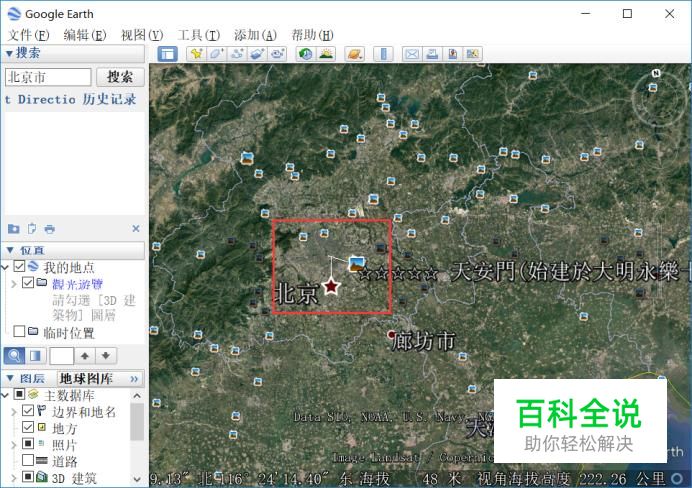Toggle the sidebar visibility toolbar button
The width and height of the screenshot is (692, 488).
point(168,54)
